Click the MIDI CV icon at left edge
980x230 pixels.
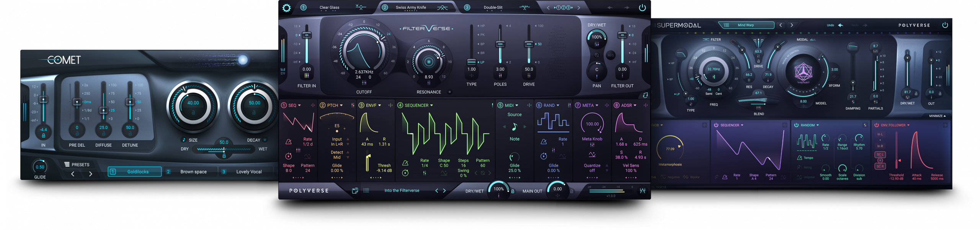(283, 71)
